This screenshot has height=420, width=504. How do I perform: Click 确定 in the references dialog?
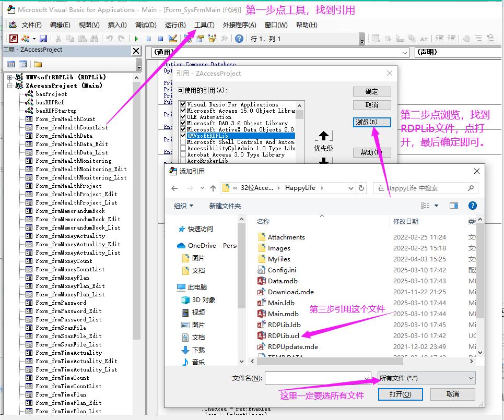point(371,91)
